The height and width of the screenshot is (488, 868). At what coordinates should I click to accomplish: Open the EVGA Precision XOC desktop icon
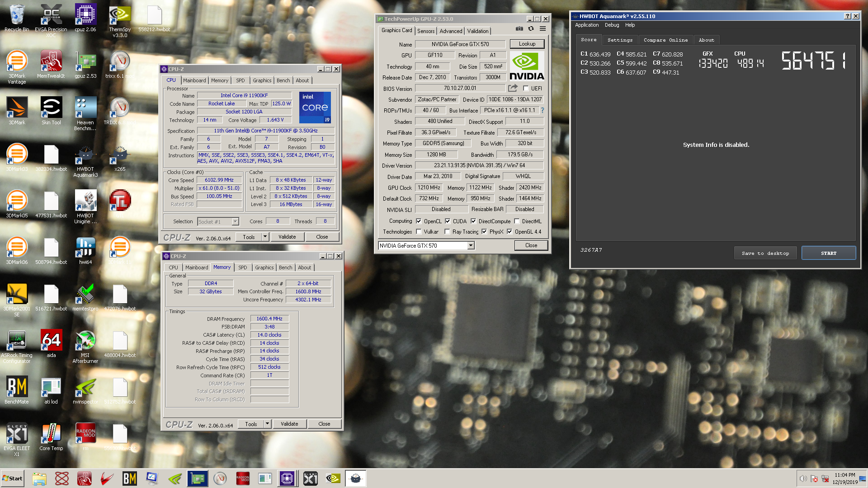tap(51, 20)
